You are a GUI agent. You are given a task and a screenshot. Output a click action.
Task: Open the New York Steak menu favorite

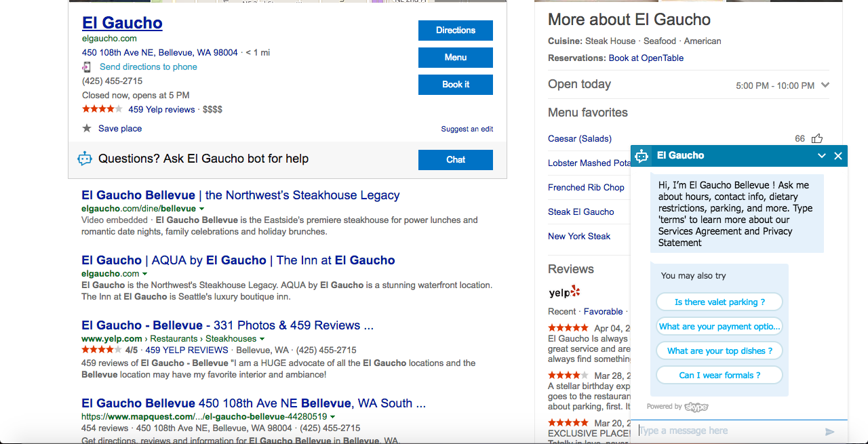[579, 237]
